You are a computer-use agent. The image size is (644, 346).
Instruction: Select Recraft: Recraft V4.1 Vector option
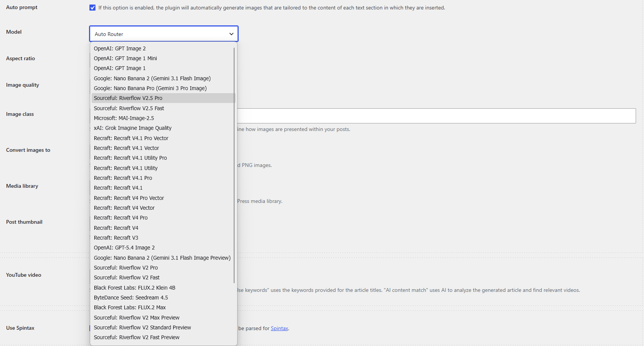point(163,148)
